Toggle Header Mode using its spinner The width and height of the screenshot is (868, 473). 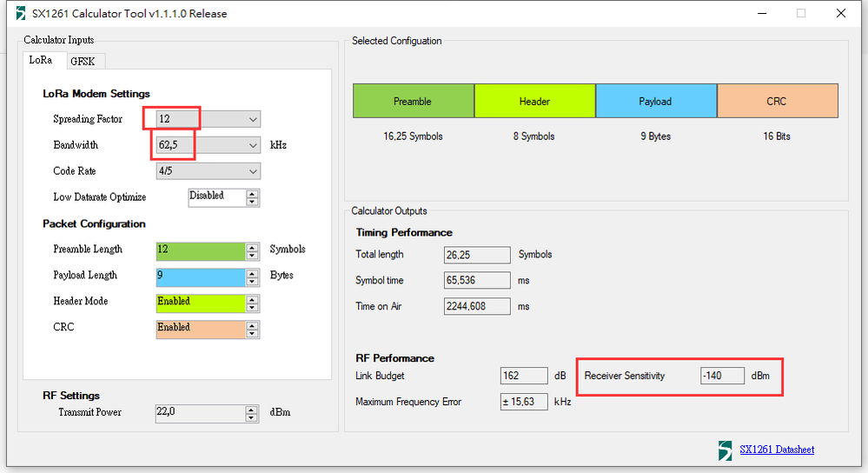(x=253, y=303)
